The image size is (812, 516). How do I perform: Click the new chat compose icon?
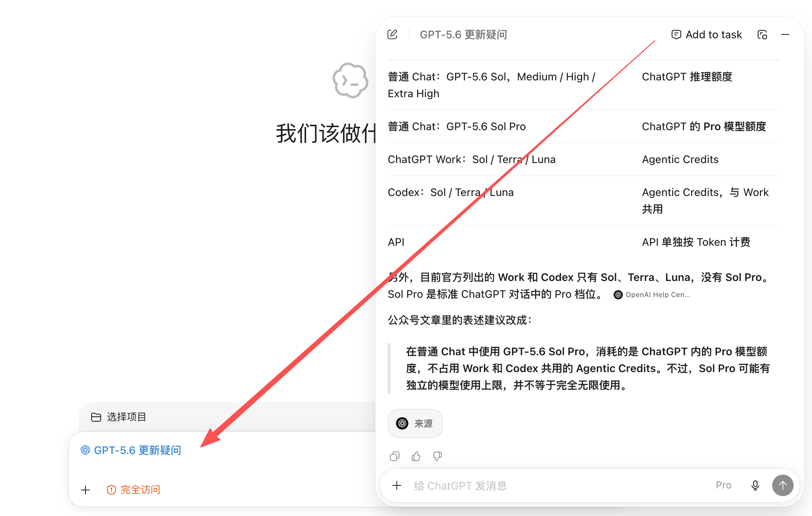[392, 34]
